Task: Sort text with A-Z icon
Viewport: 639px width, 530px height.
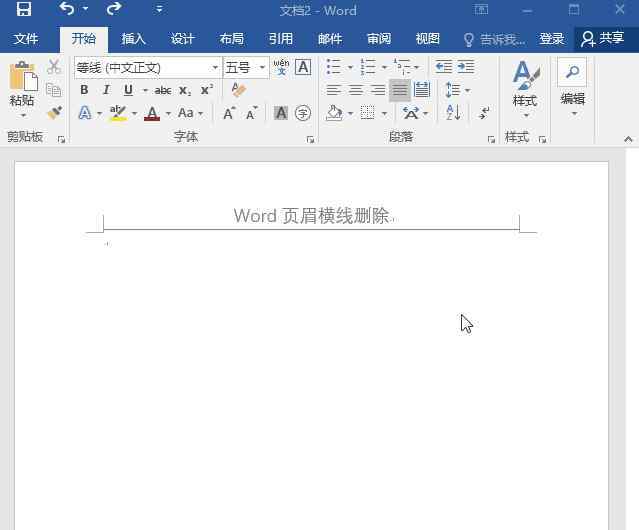Action: tap(454, 113)
